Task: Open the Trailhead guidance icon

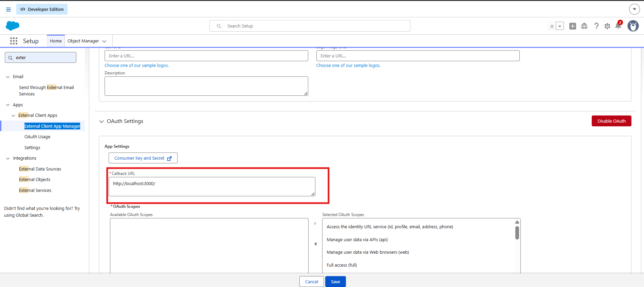Action: coord(584,26)
